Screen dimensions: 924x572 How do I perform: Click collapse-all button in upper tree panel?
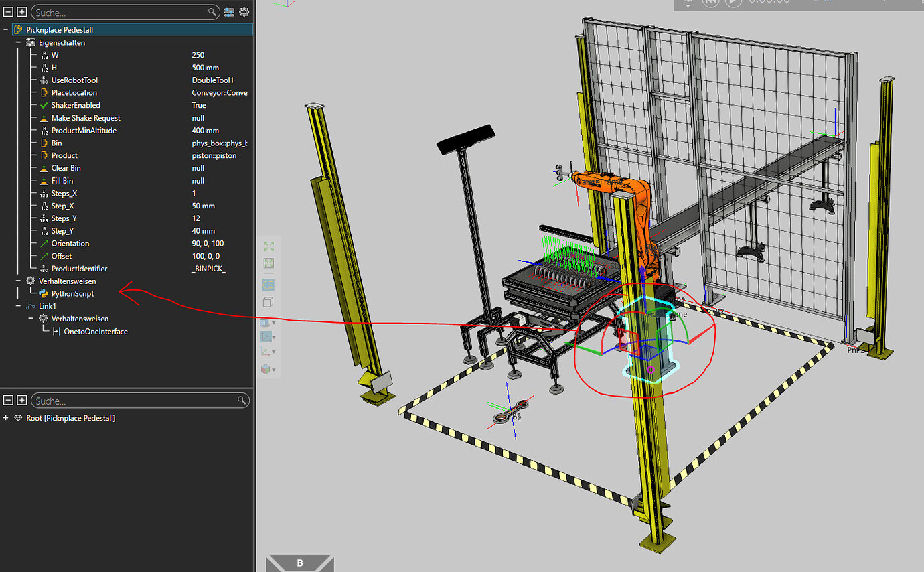9,12
